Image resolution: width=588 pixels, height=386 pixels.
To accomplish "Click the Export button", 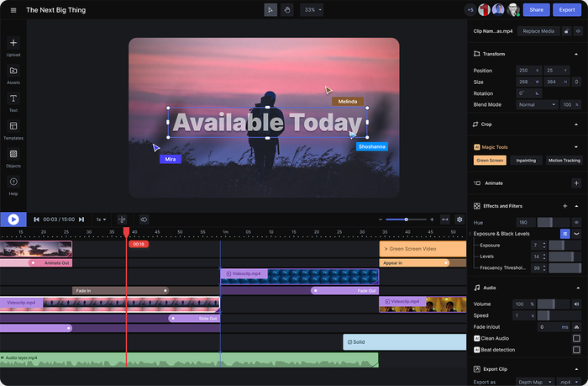I will [x=566, y=10].
